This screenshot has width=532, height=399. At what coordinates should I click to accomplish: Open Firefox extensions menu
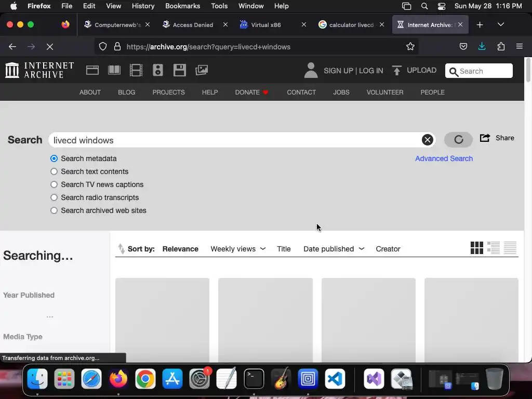pos(501,46)
